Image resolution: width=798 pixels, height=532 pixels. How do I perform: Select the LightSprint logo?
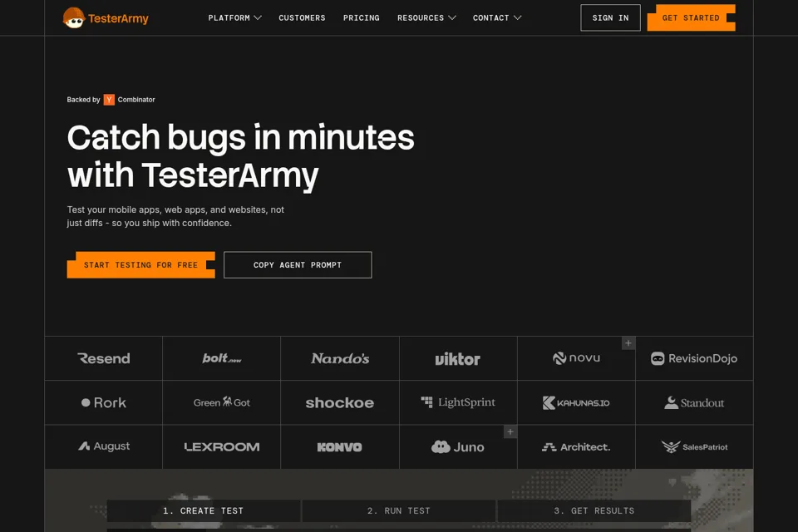tap(458, 402)
